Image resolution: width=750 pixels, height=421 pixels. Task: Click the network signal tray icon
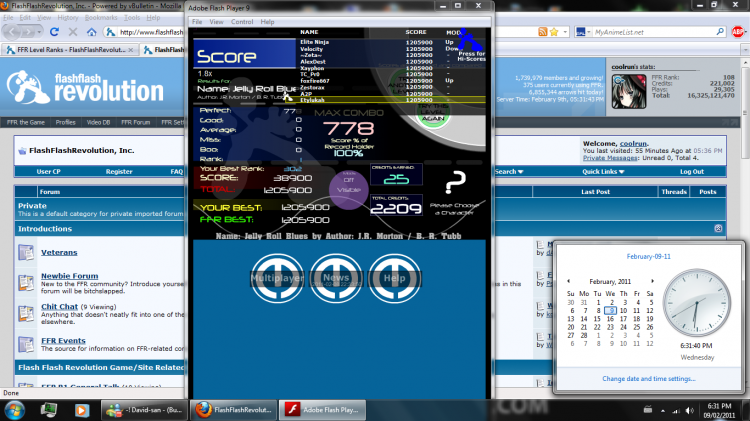[x=676, y=410]
